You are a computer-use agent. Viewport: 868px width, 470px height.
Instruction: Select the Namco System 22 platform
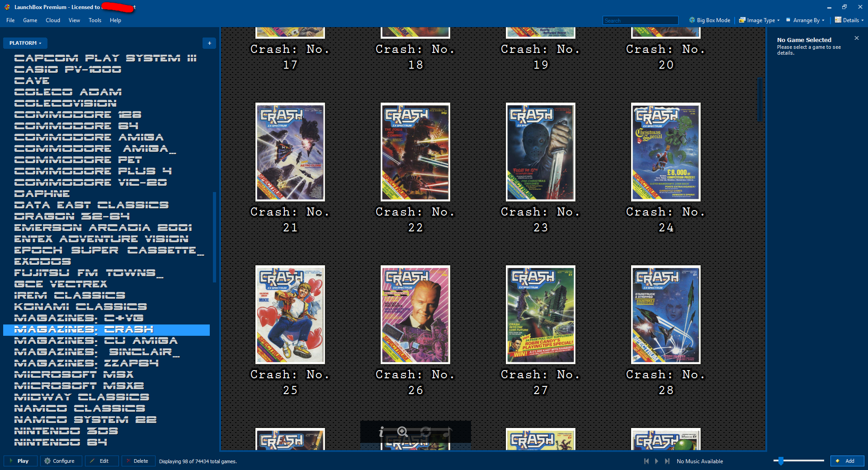pyautogui.click(x=85, y=420)
